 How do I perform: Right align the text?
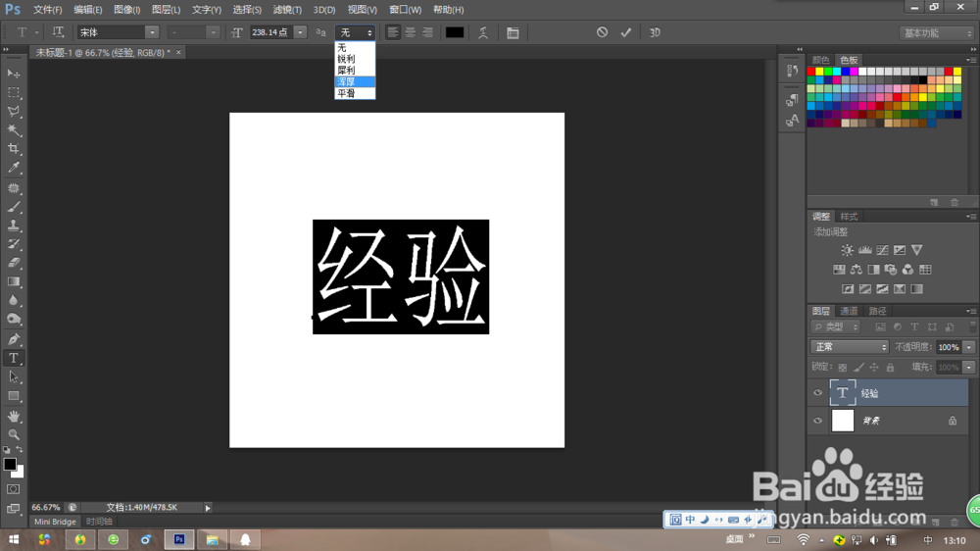click(427, 32)
